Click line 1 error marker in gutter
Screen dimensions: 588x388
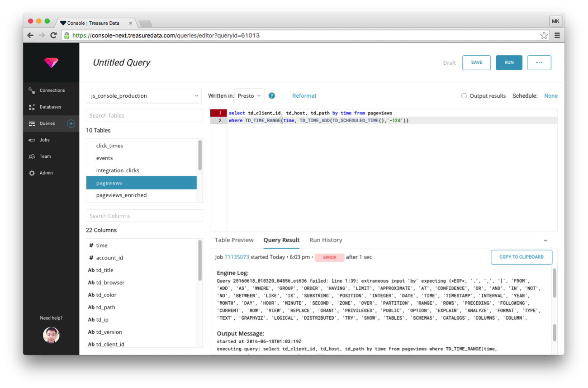tap(219, 113)
